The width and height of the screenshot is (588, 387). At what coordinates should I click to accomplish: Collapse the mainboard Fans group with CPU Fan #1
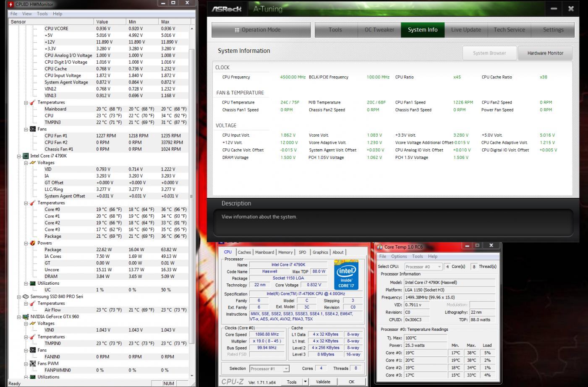(26, 129)
